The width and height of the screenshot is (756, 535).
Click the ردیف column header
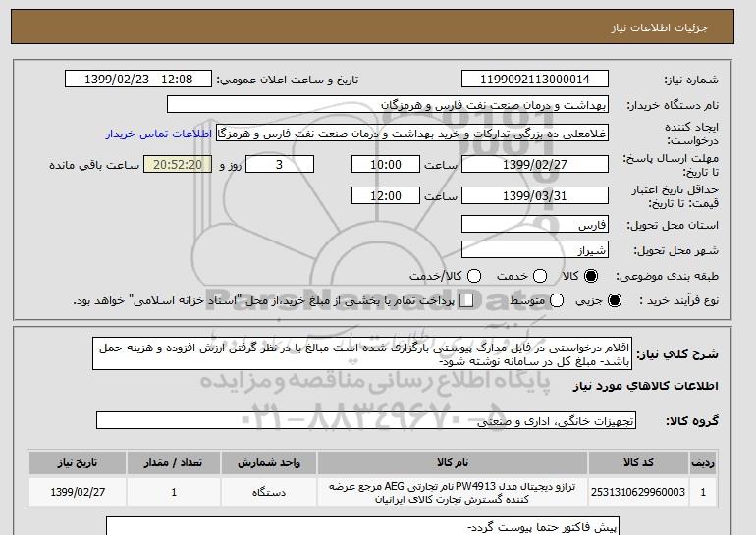point(703,462)
